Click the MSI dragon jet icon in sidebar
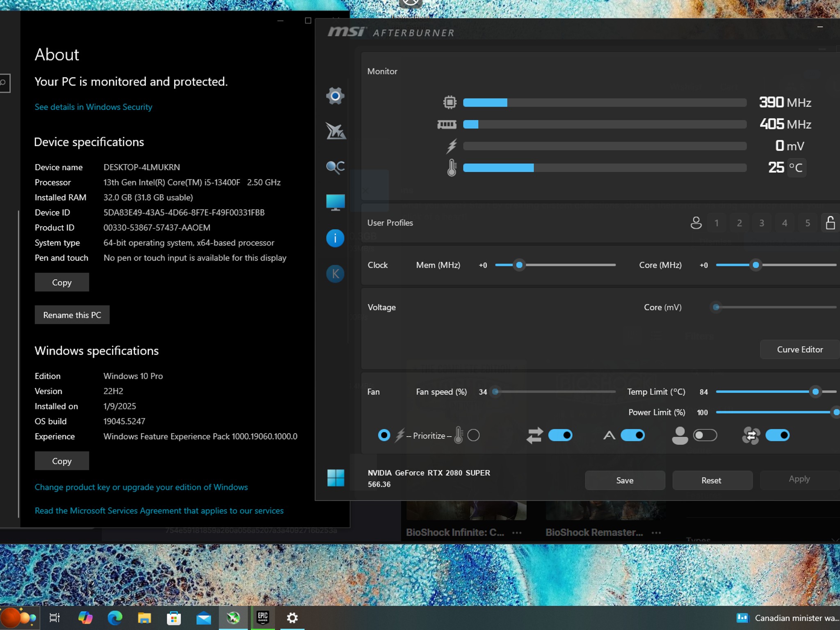840x630 pixels. 336,131
